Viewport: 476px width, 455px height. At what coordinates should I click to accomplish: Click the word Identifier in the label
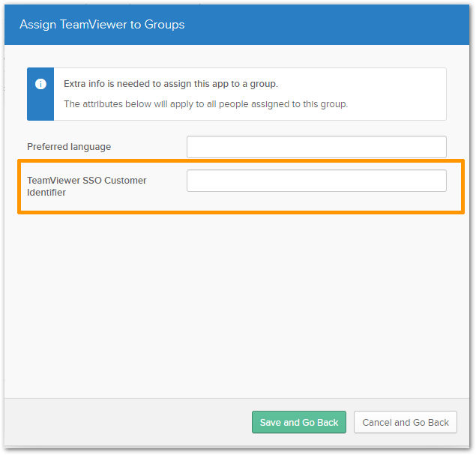coord(46,193)
